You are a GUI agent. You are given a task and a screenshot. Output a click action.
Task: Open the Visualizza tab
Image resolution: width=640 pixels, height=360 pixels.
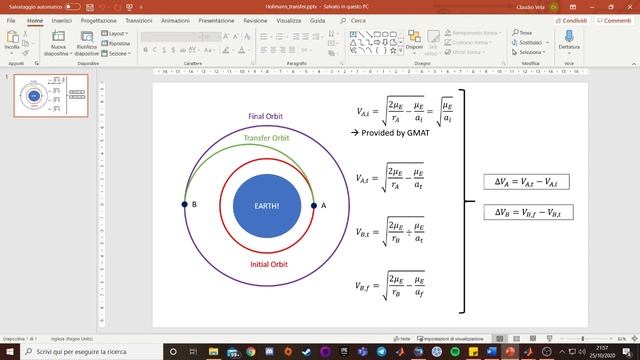[289, 20]
